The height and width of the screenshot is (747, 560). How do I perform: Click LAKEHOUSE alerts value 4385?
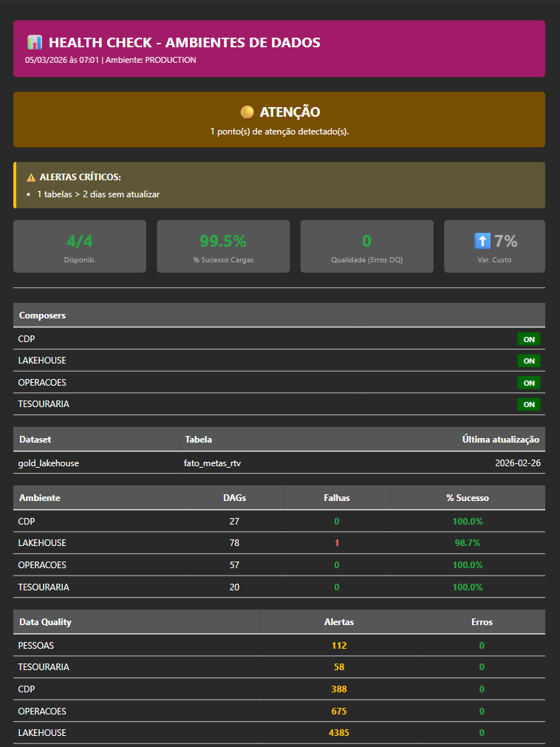pos(339,733)
